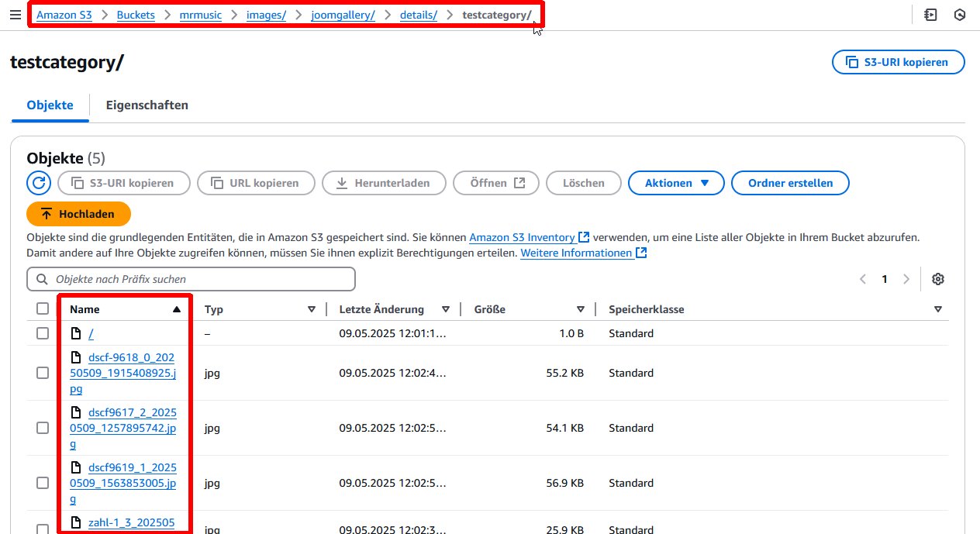
Task: Open the Aktionen dropdown
Action: point(676,183)
